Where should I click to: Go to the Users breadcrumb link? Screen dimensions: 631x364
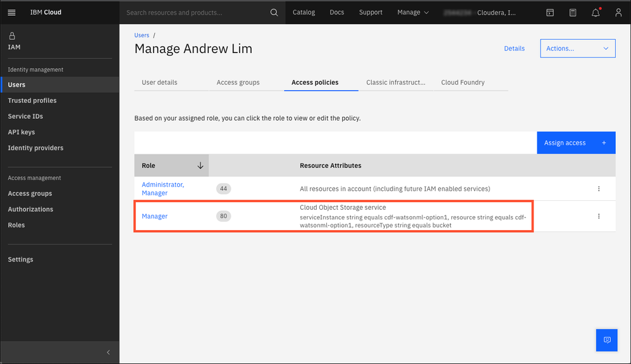(142, 35)
